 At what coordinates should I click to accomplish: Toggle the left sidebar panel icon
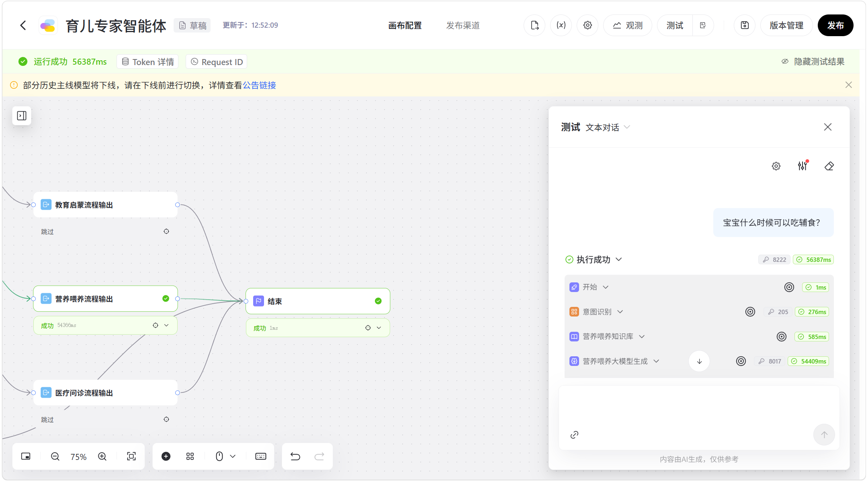(22, 116)
